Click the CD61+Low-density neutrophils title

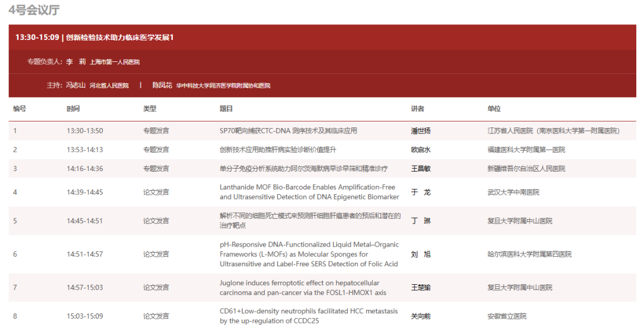[309, 316]
